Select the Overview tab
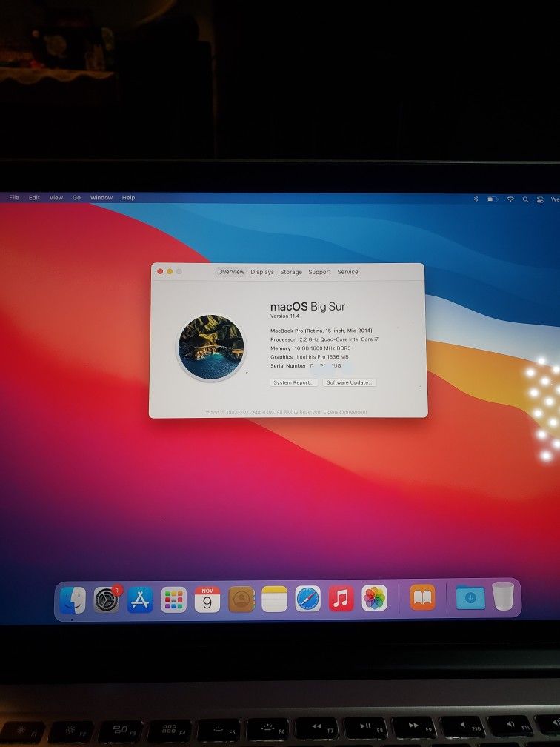This screenshot has width=560, height=747. tap(231, 271)
